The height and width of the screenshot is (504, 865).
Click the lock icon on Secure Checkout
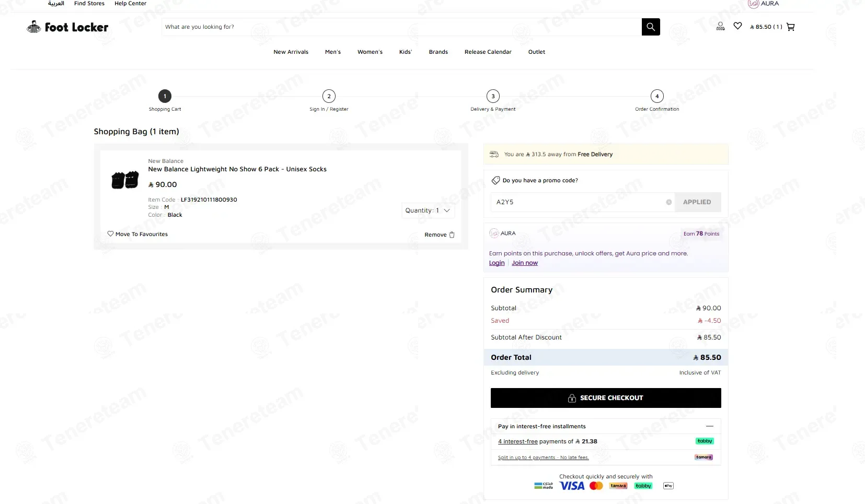[572, 398]
